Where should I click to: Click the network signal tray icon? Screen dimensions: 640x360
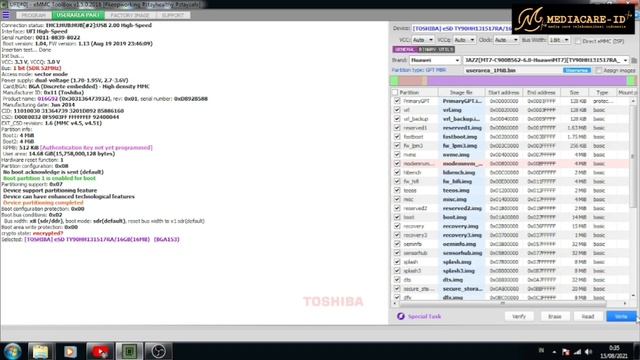pyautogui.click(x=577, y=351)
